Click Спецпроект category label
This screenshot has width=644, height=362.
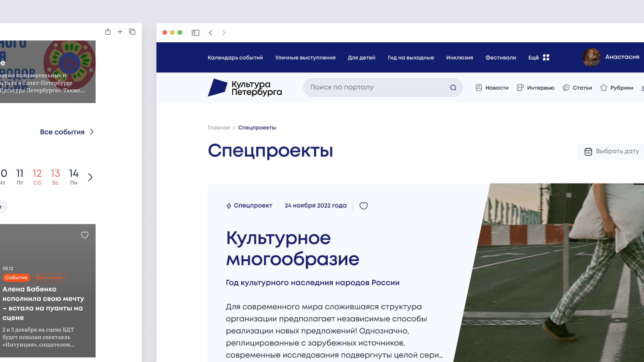(253, 206)
